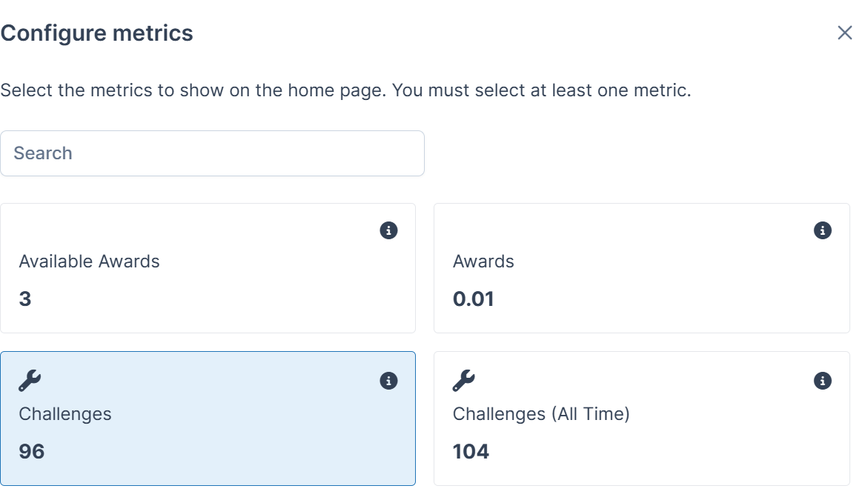This screenshot has height=500, width=868.
Task: Click wrench icon on Challenges (All Time) card
Action: tap(464, 381)
